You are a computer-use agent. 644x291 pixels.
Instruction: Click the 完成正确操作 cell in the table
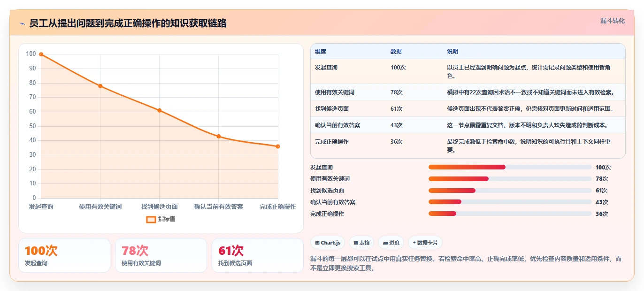point(332,142)
